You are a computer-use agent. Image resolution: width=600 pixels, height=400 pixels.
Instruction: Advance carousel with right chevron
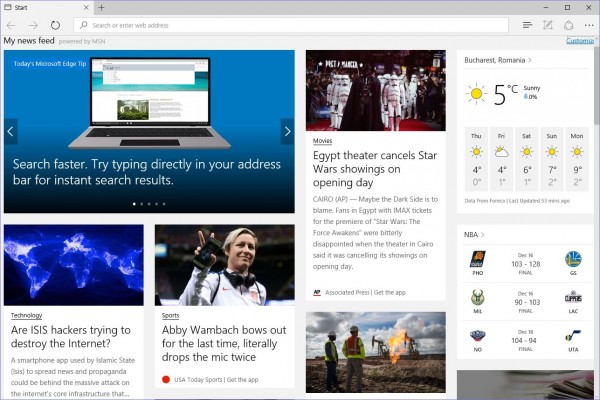pos(287,130)
